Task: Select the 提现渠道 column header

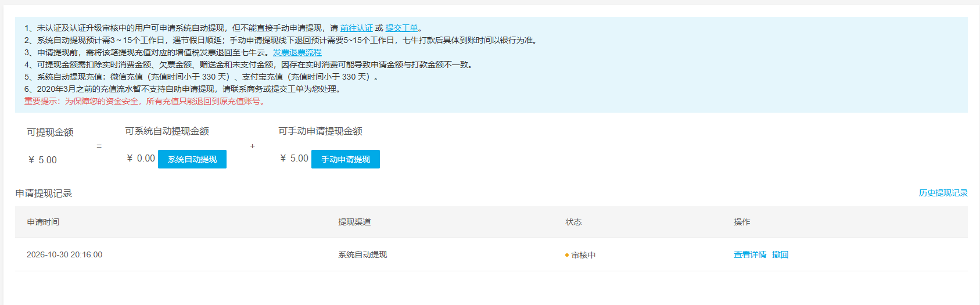Action: click(354, 222)
